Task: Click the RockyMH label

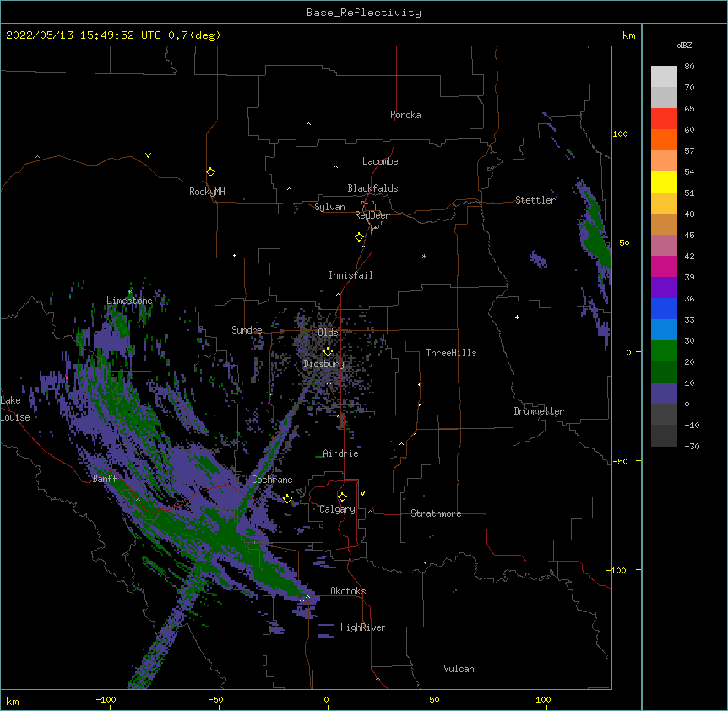Action: tap(207, 192)
